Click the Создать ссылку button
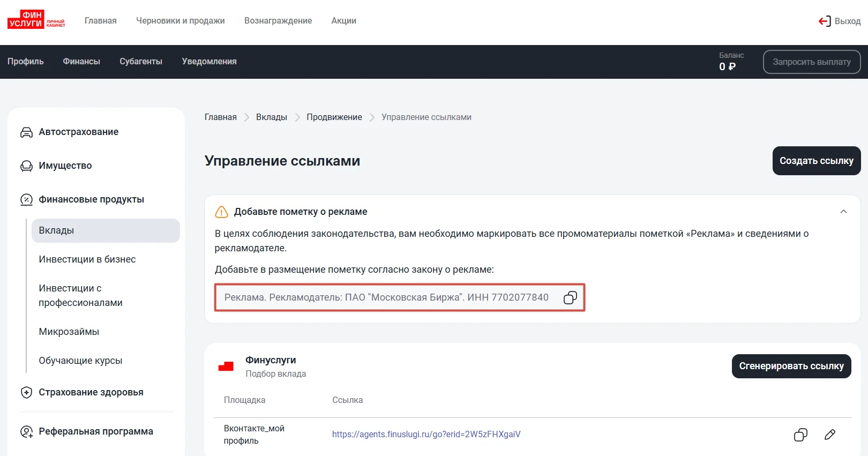Viewport: 868px width, 456px height. (817, 161)
